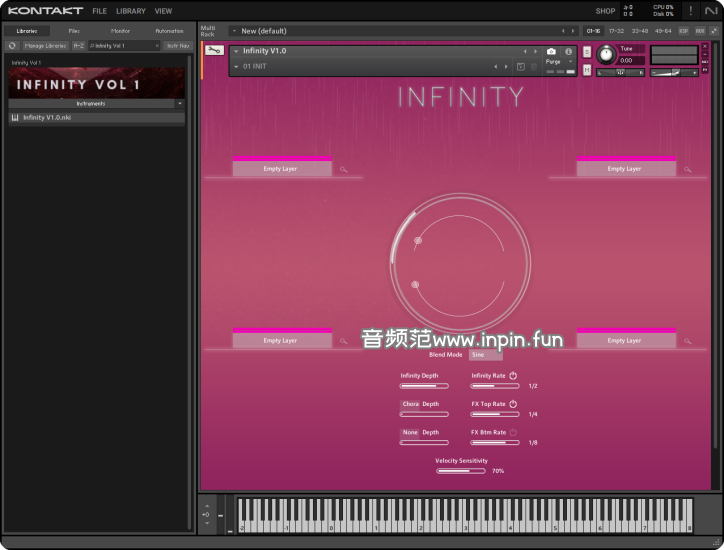Open the LIBRARY menu
The height and width of the screenshot is (550, 724).
pos(130,11)
